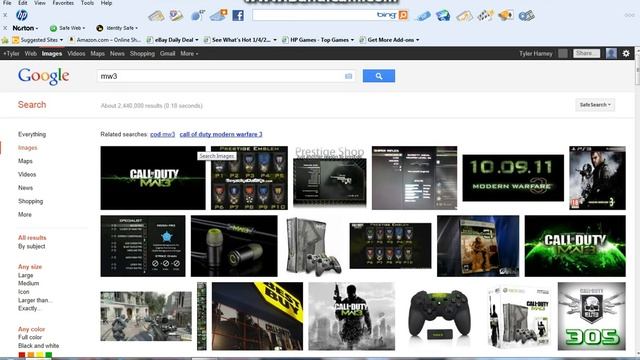Click Tyler Hamey profile avatar

point(611,53)
